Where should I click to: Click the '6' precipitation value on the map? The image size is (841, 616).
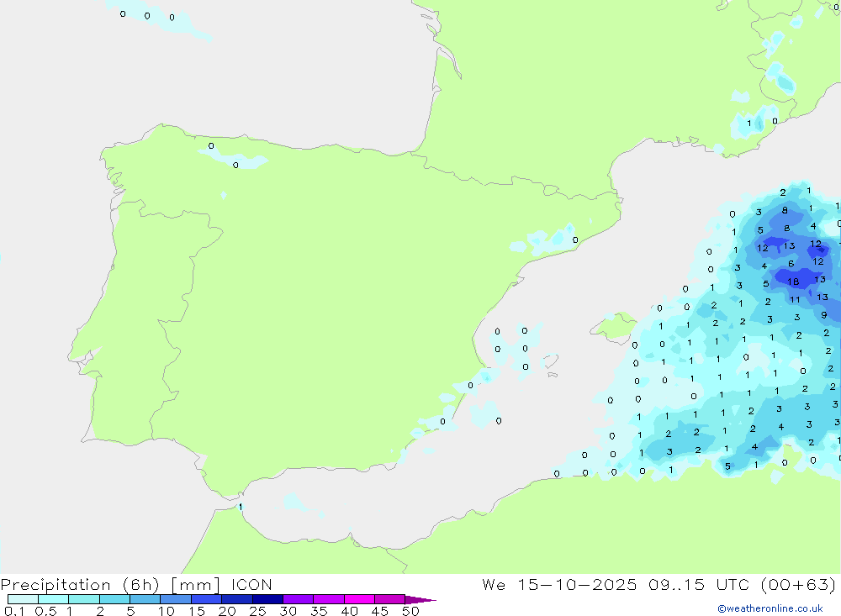[791, 264]
